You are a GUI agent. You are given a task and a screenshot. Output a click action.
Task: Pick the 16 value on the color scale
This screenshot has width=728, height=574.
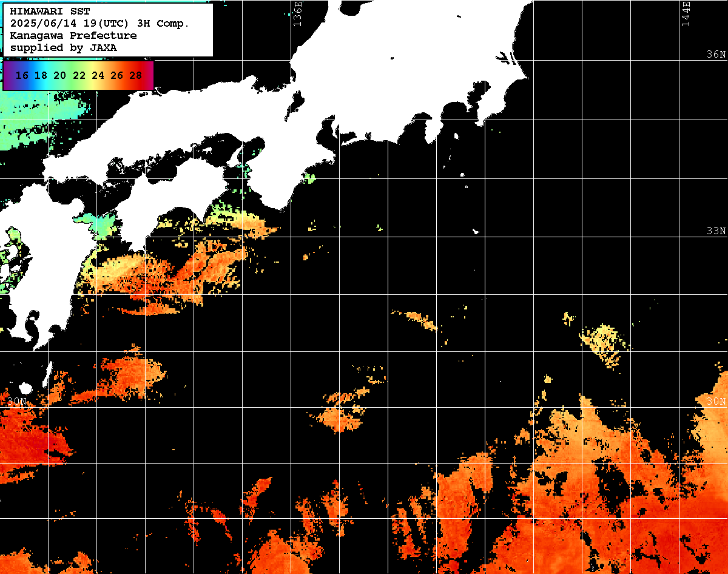[22, 76]
